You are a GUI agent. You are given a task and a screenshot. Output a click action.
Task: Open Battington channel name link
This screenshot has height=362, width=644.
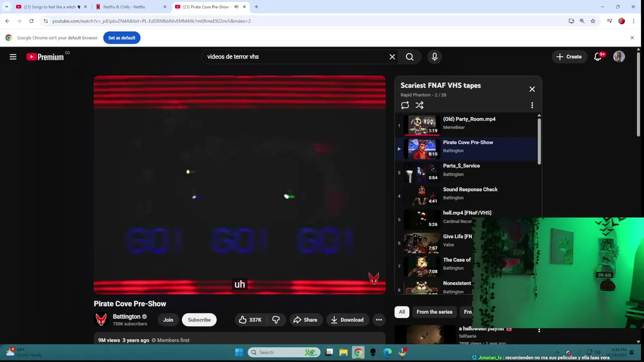(126, 317)
